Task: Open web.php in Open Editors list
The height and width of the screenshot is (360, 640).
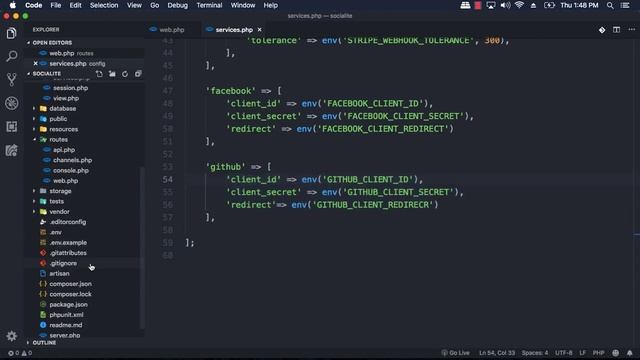Action: coord(62,53)
